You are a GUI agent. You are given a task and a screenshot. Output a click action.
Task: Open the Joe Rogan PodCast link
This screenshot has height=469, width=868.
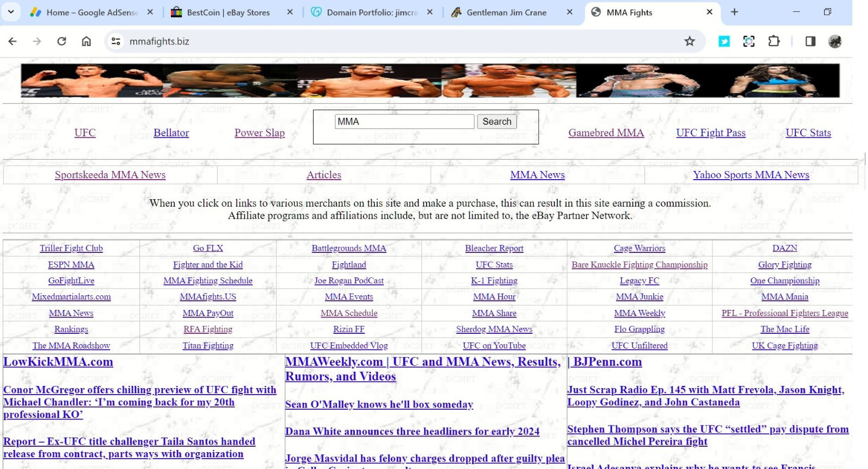click(x=349, y=281)
